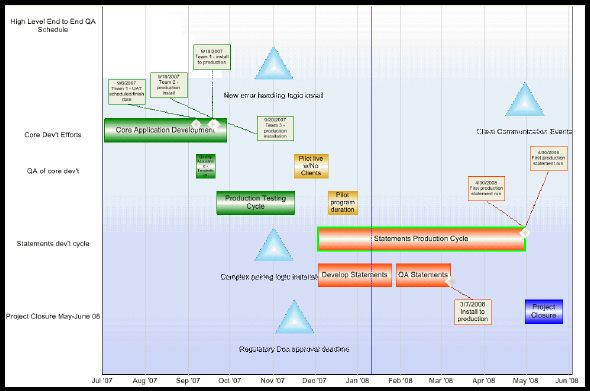Select the small green Quality Assurance task box
The image size is (590, 391).
point(206,166)
